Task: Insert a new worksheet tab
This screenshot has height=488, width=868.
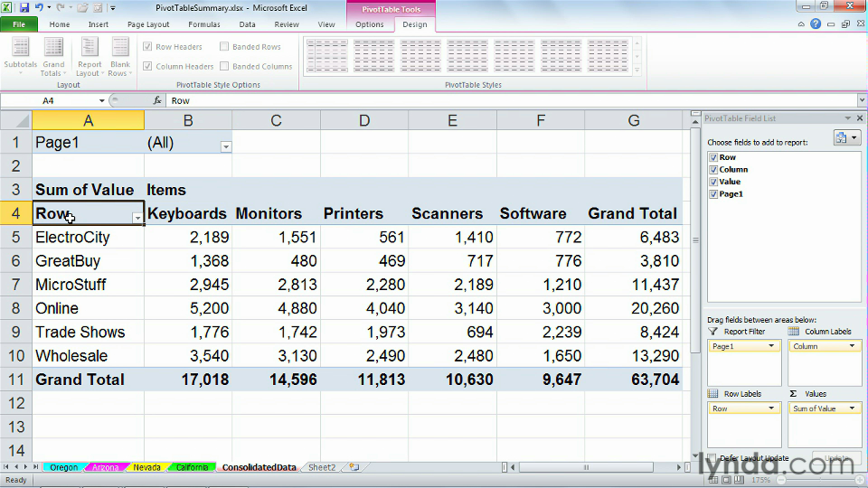Action: pyautogui.click(x=354, y=467)
